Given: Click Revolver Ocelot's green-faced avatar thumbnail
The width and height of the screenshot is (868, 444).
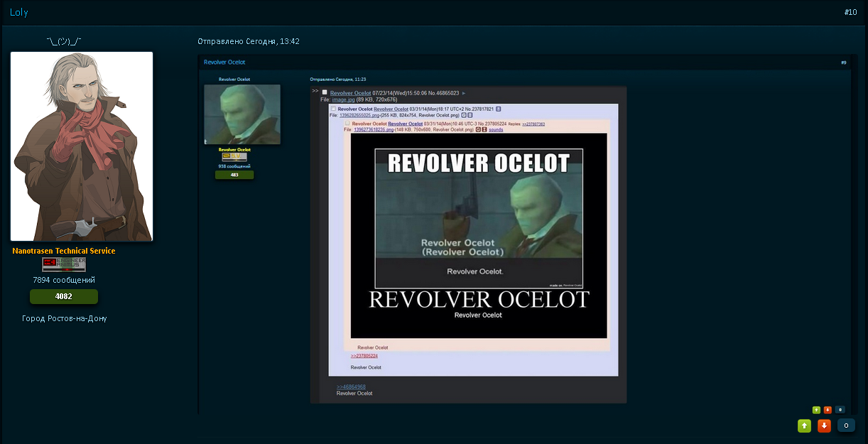Looking at the screenshot, I should click(x=242, y=114).
